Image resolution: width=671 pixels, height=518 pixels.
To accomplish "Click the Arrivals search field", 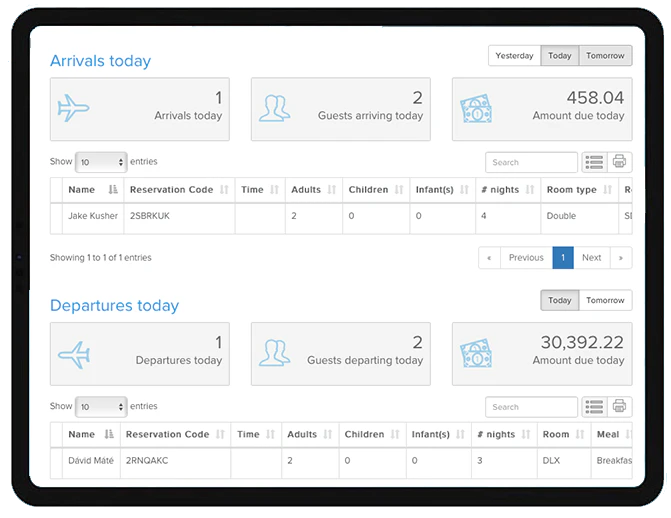I will click(x=531, y=162).
